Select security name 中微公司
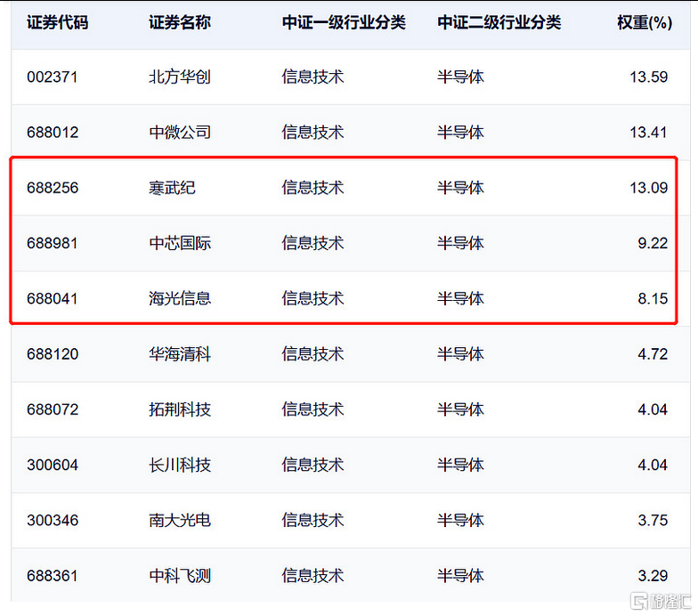The image size is (698, 616). click(x=180, y=132)
